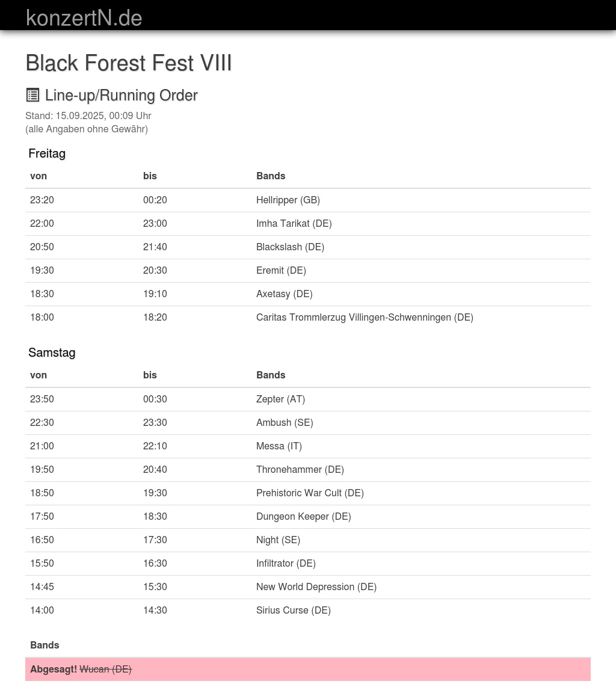This screenshot has height=693, width=616.
Task: Select the Hellripper (GB) band entry
Action: (288, 200)
